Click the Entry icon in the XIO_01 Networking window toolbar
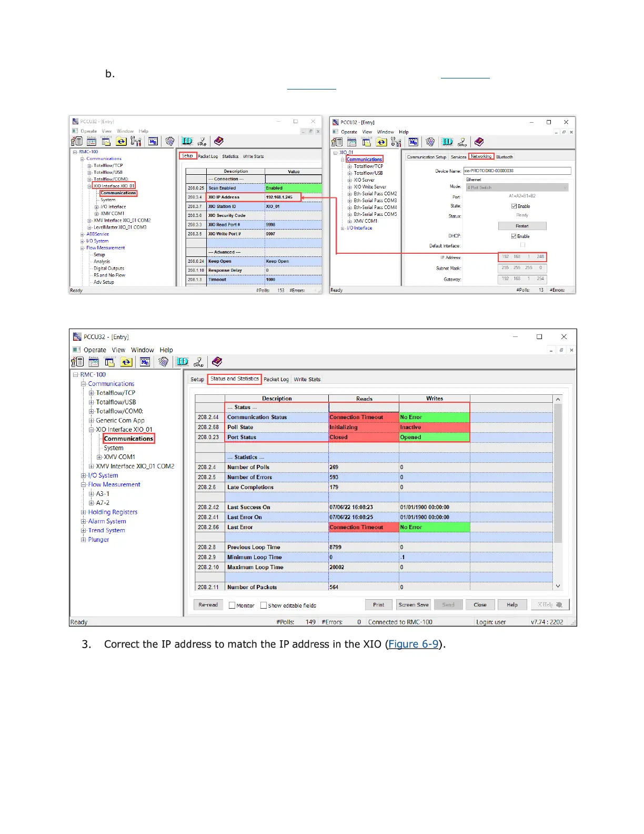 tap(352, 142)
